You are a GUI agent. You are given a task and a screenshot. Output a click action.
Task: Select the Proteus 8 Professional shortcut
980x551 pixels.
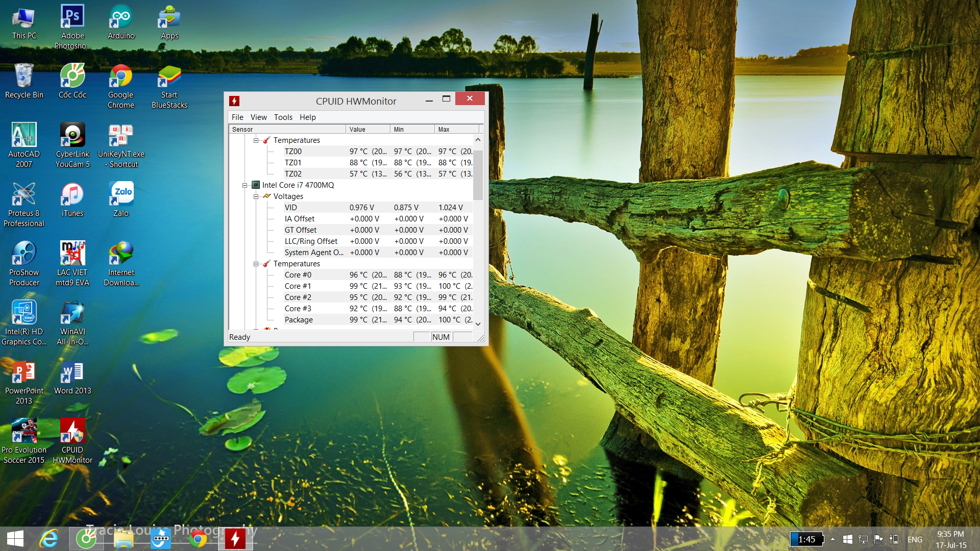coord(24,205)
